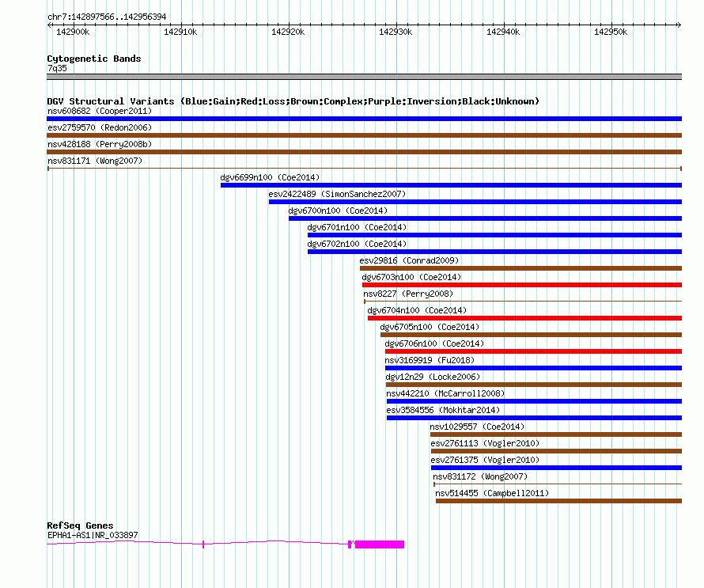Open esv2761375 (Vogler2010) variant label
This screenshot has height=588, width=704.
click(x=485, y=460)
